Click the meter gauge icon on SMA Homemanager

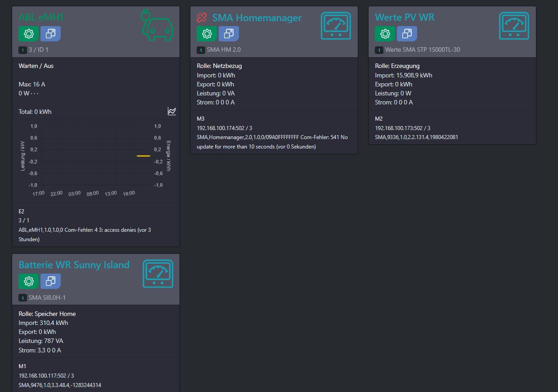point(336,26)
